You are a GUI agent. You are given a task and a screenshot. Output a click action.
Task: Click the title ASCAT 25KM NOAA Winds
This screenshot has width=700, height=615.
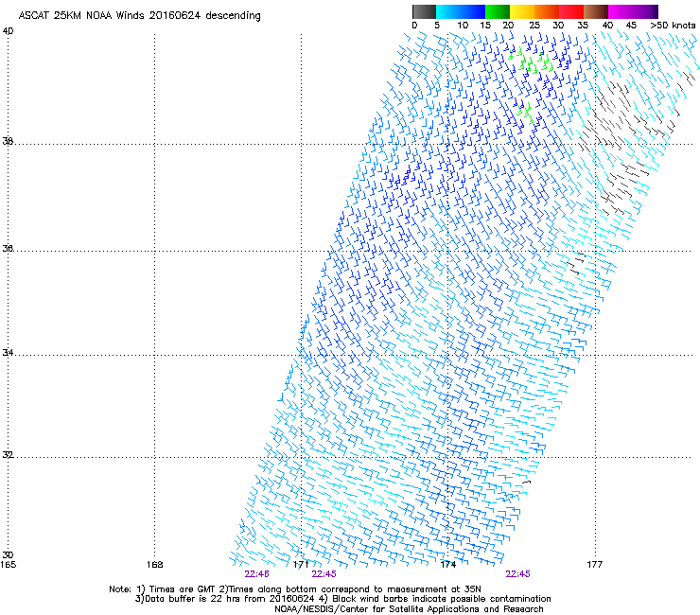(82, 15)
